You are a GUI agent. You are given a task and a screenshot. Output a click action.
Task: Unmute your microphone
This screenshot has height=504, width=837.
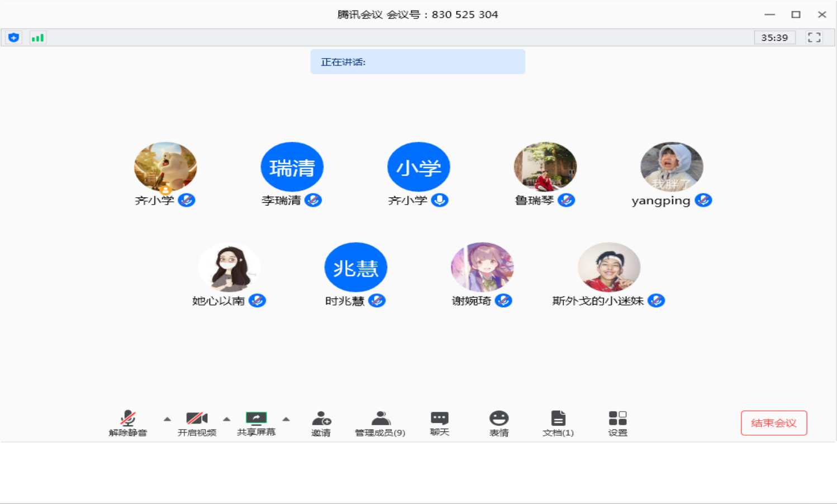tap(128, 424)
